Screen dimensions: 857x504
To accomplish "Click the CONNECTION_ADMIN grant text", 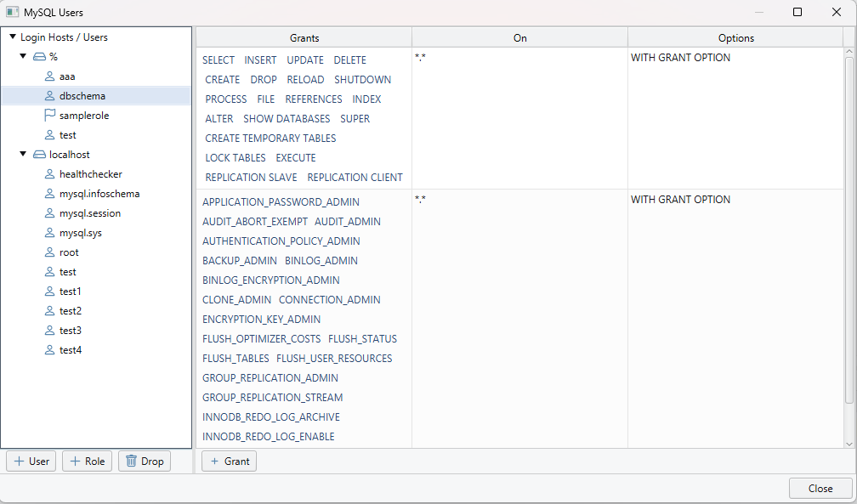I will pyautogui.click(x=330, y=300).
